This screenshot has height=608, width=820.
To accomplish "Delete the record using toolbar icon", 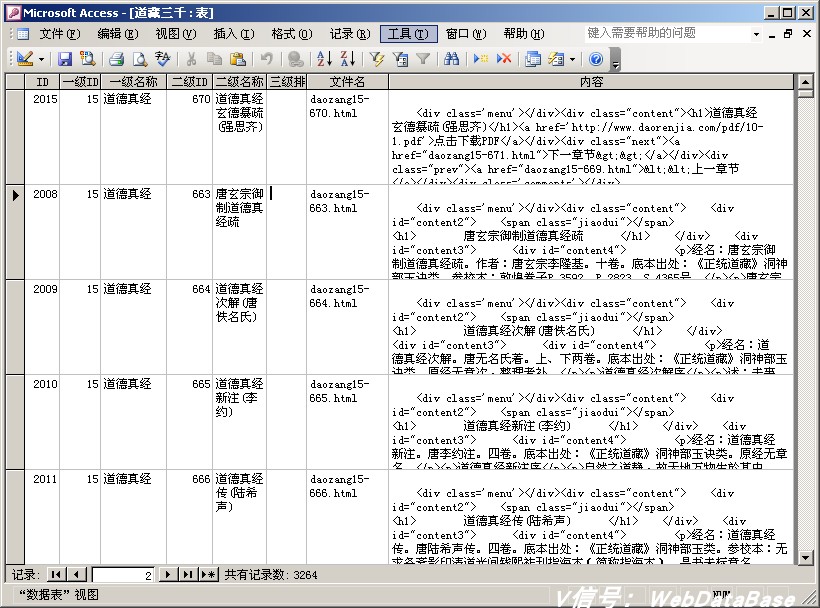I will (x=504, y=59).
